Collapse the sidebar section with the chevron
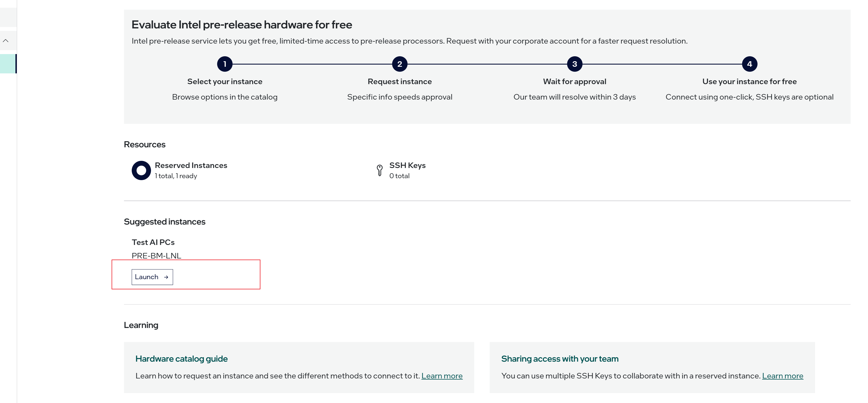Viewport: 868px width, 403px height. point(6,41)
